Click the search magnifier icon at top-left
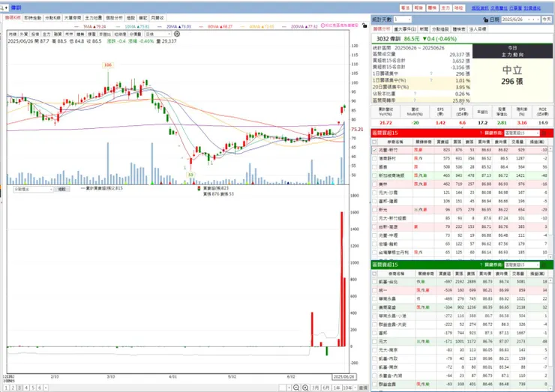This screenshot has width=555, height=392. pos(3,7)
